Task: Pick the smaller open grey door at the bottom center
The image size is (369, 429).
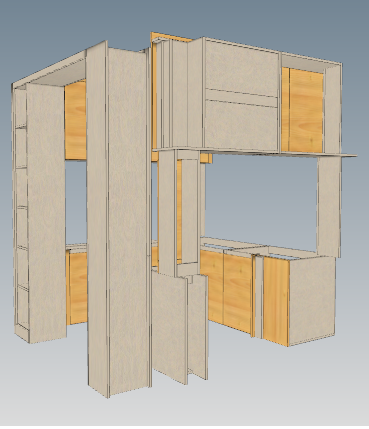Action: pos(198,327)
